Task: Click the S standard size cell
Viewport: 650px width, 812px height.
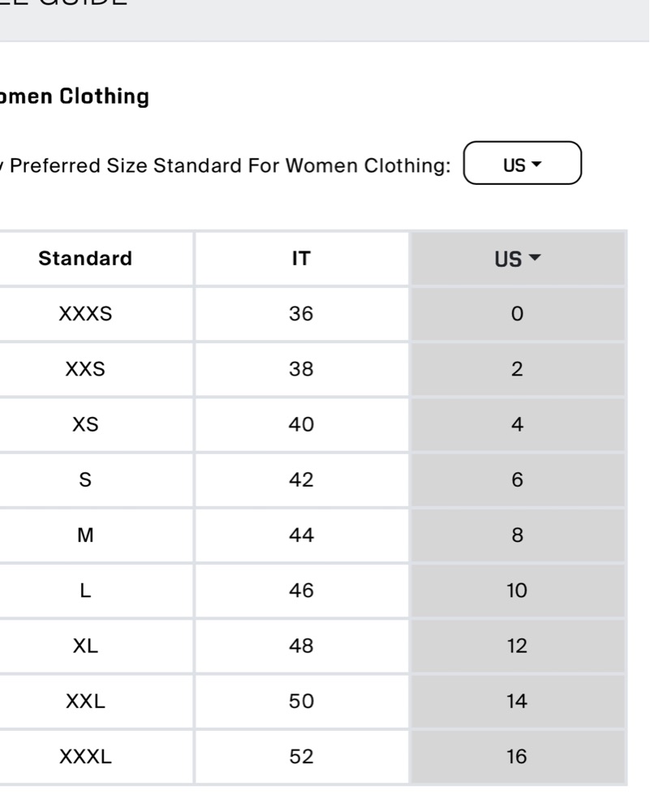Action: 85,480
